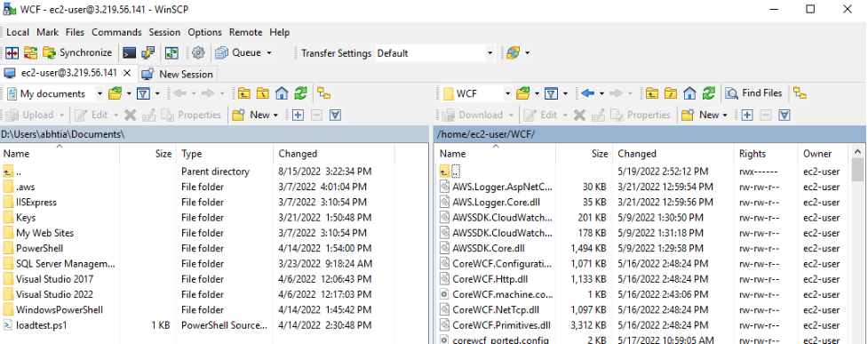Open the remote WCF directory dropdown
The height and width of the screenshot is (344, 868).
507,93
